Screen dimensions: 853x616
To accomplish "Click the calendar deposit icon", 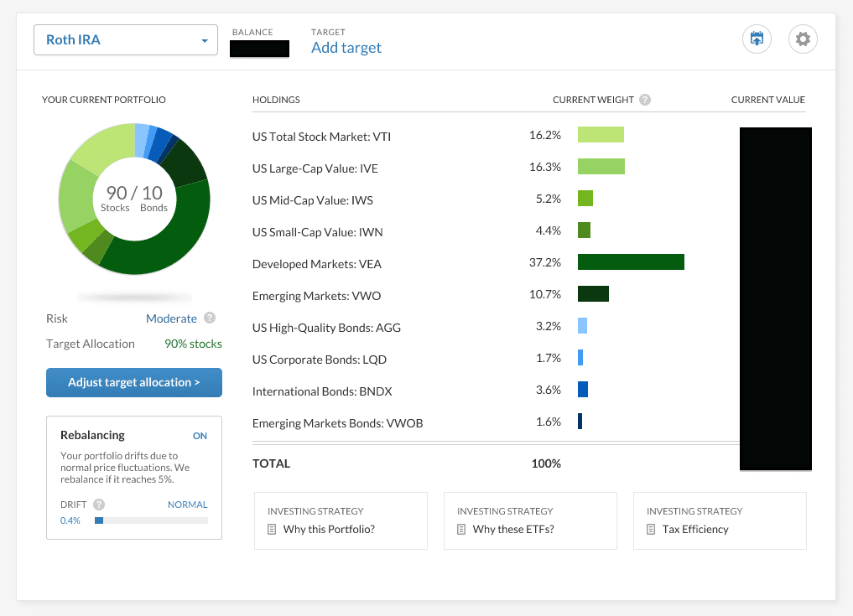I will pyautogui.click(x=757, y=39).
